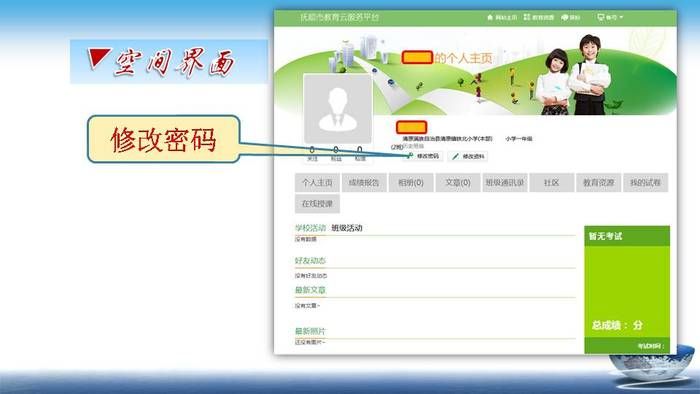The height and width of the screenshot is (394, 700).
Task: Select the 社区 tab
Action: pos(552,182)
